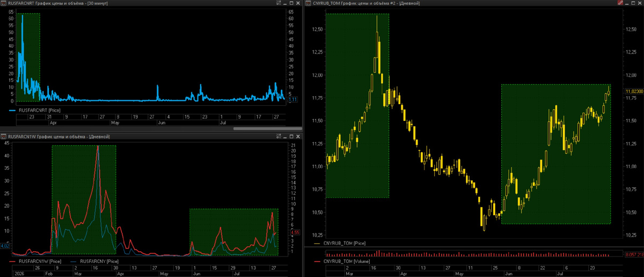The height and width of the screenshot is (277, 644).
Task: Click the CNYRUB_TOM [Price] legend label
Action: pos(345,243)
